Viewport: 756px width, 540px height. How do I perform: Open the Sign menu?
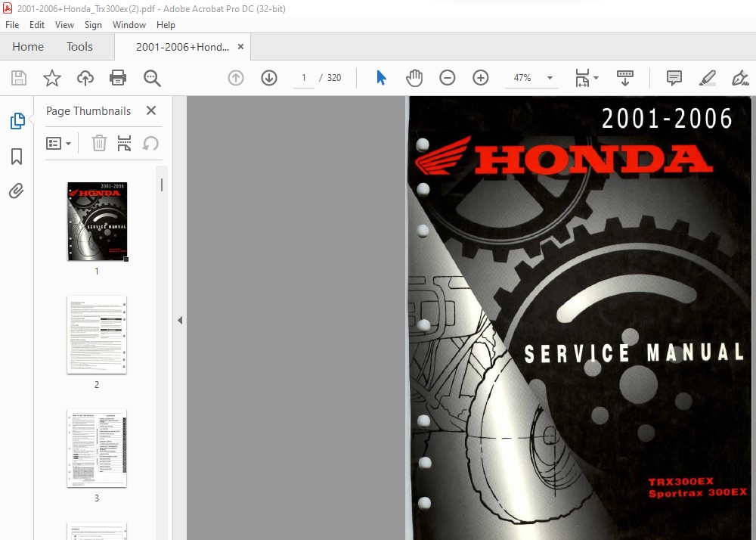pos(93,25)
